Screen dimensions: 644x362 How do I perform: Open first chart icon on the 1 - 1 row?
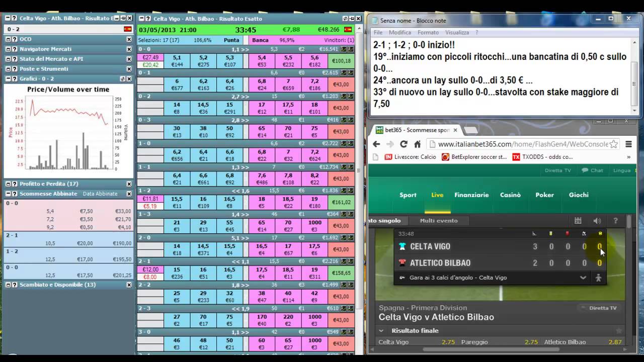point(344,167)
